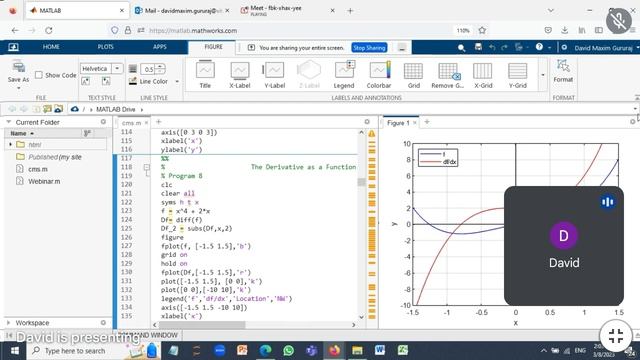This screenshot has height=360, width=640.
Task: Expand the Workspace panel
Action: (x=9, y=322)
